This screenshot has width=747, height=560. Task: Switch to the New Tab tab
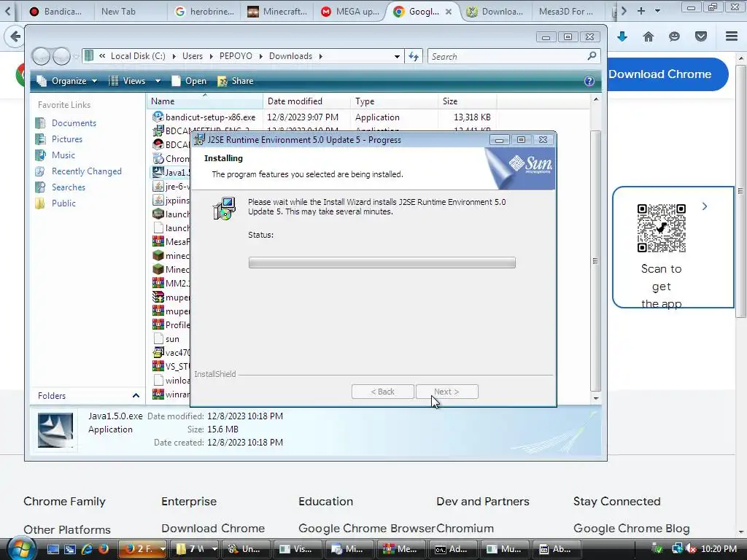118,12
